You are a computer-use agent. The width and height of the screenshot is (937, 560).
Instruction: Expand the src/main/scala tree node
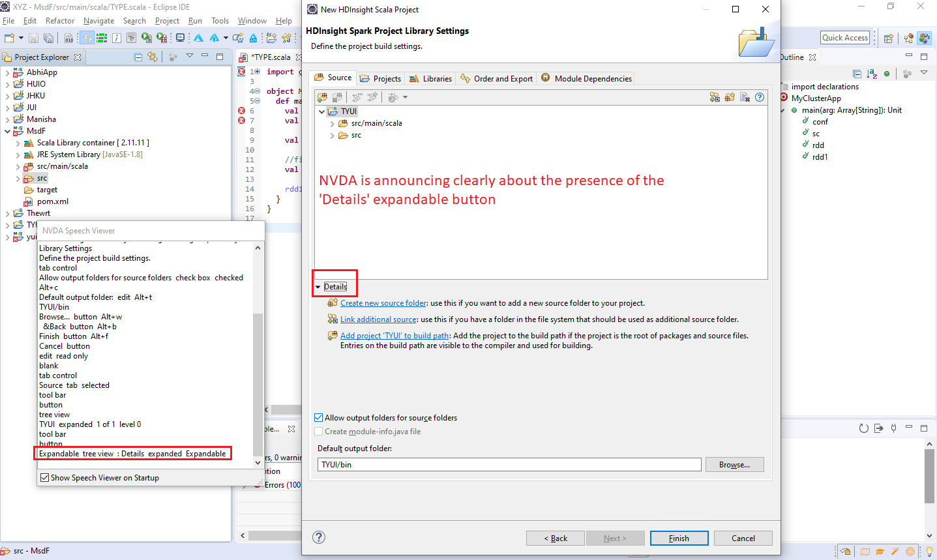tap(332, 123)
